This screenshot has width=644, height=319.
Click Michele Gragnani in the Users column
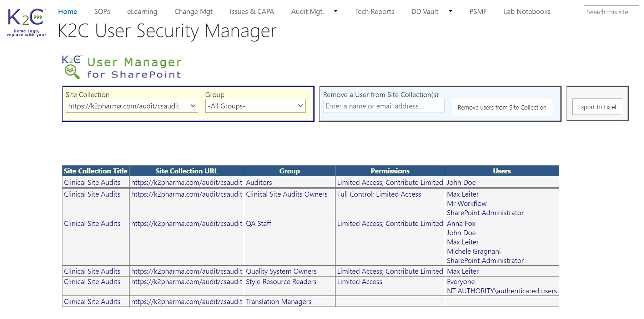click(x=474, y=251)
